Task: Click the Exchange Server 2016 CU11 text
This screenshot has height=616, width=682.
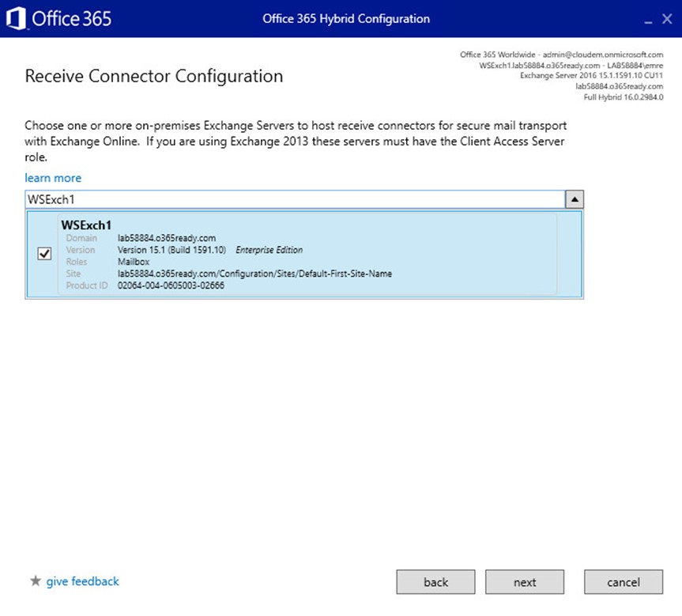Action: pyautogui.click(x=592, y=75)
